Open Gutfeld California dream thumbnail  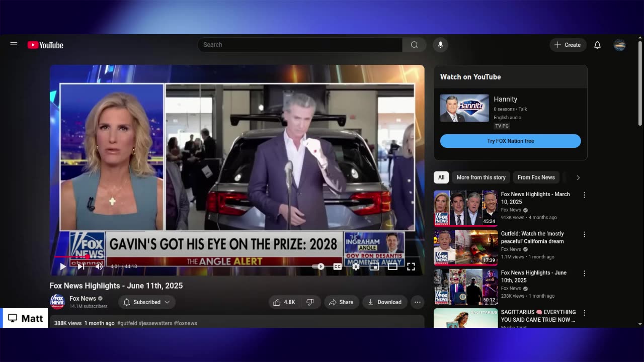[x=465, y=247]
